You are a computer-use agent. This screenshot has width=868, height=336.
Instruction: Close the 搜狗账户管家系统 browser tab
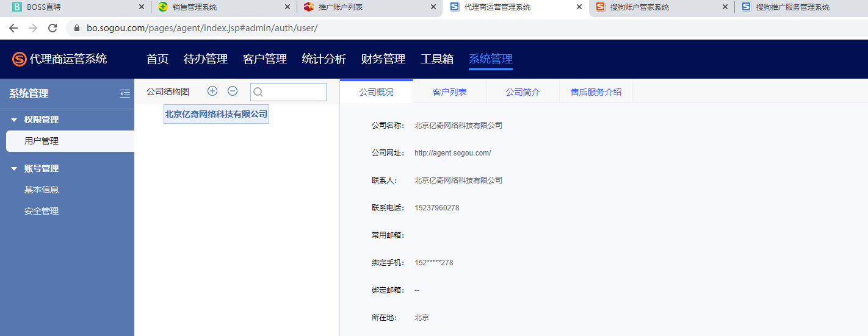pos(725,7)
